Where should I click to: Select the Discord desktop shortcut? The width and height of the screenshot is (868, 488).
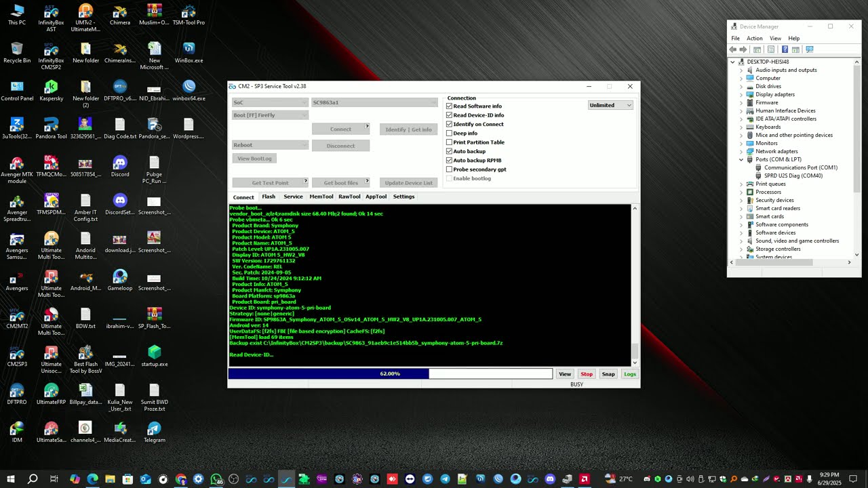[120, 167]
